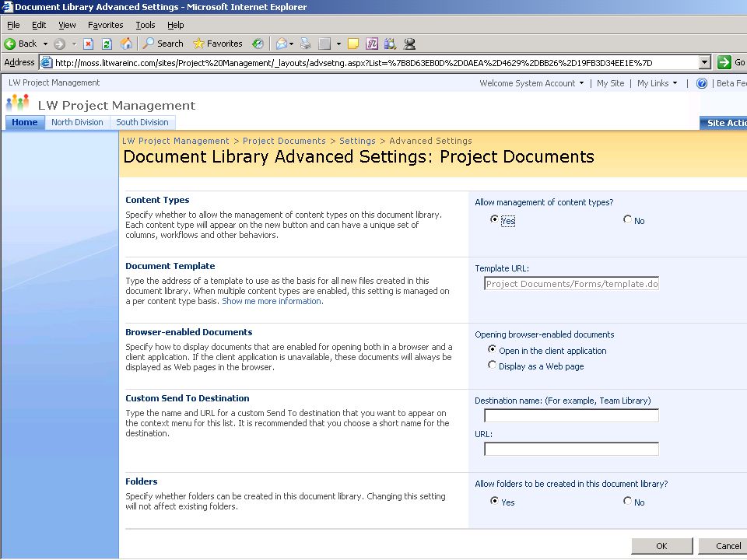Select No to disallow folders
Image resolution: width=747 pixels, height=560 pixels.
click(x=627, y=500)
